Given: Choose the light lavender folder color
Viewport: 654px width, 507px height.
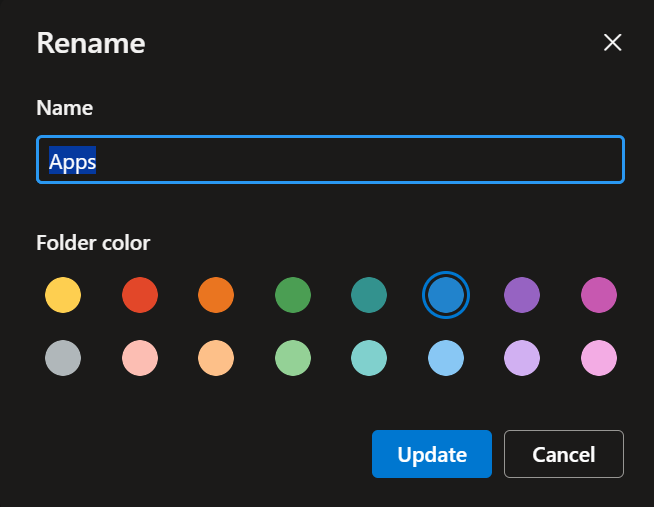Looking at the screenshot, I should tap(522, 357).
